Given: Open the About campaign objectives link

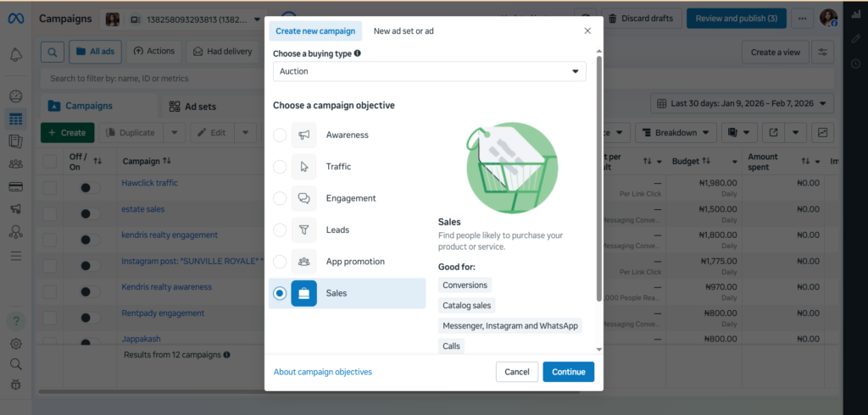Looking at the screenshot, I should point(322,372).
